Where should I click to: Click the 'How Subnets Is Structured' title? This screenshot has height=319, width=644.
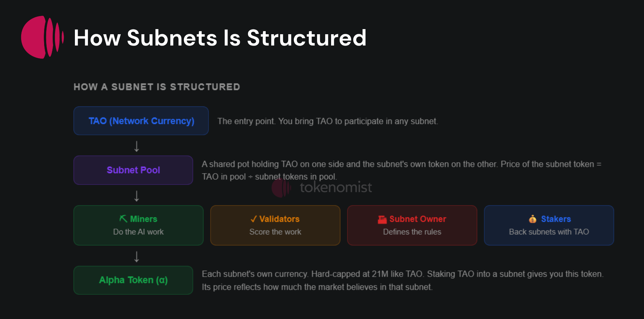220,38
